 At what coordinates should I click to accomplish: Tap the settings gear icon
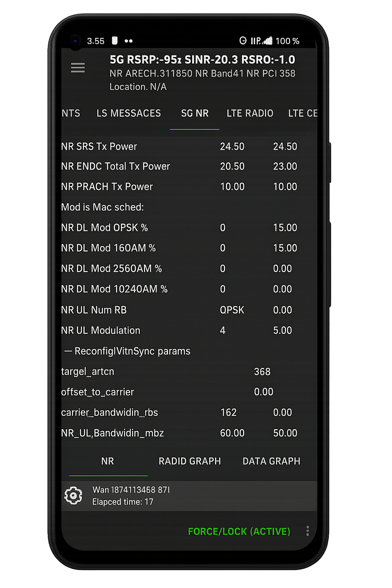pos(73,495)
